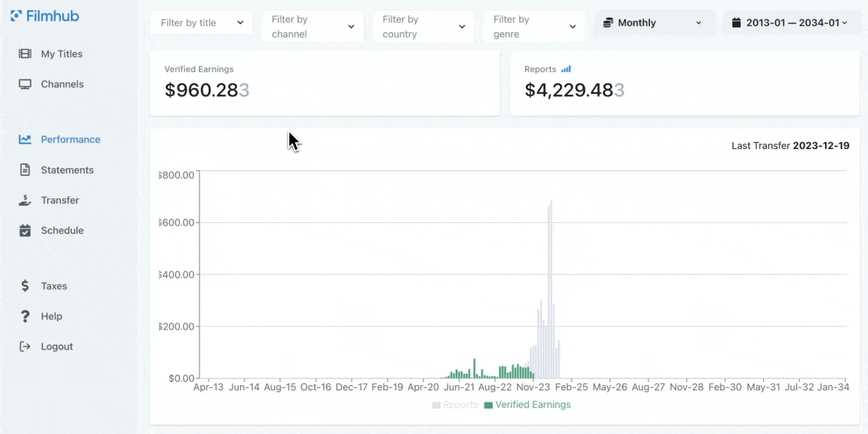
Task: Toggle Verified Earnings series in legend
Action: click(x=527, y=405)
